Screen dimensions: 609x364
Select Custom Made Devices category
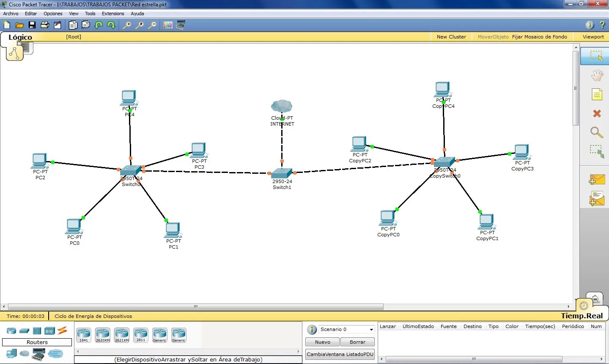click(x=38, y=354)
